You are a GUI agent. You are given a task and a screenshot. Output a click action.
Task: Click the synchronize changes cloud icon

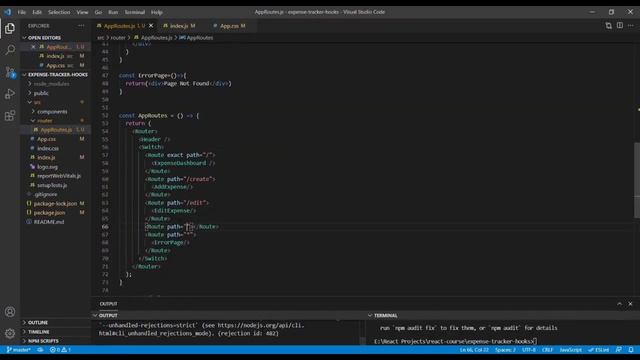click(x=40, y=350)
